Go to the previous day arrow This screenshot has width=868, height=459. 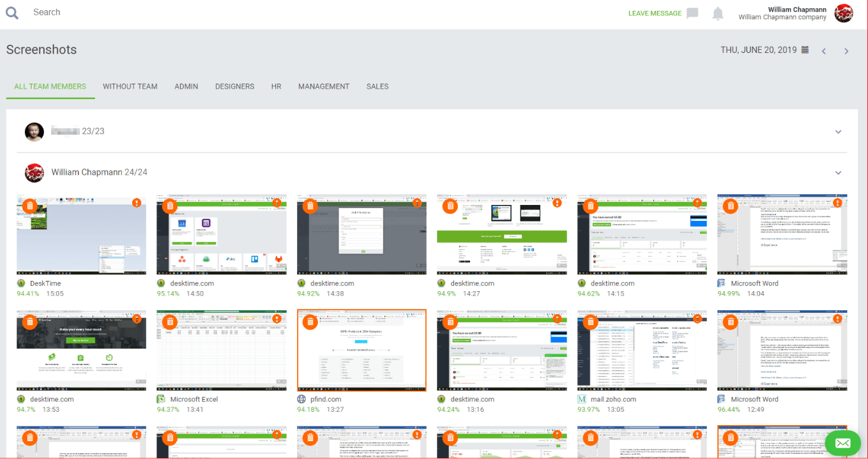pyautogui.click(x=824, y=51)
